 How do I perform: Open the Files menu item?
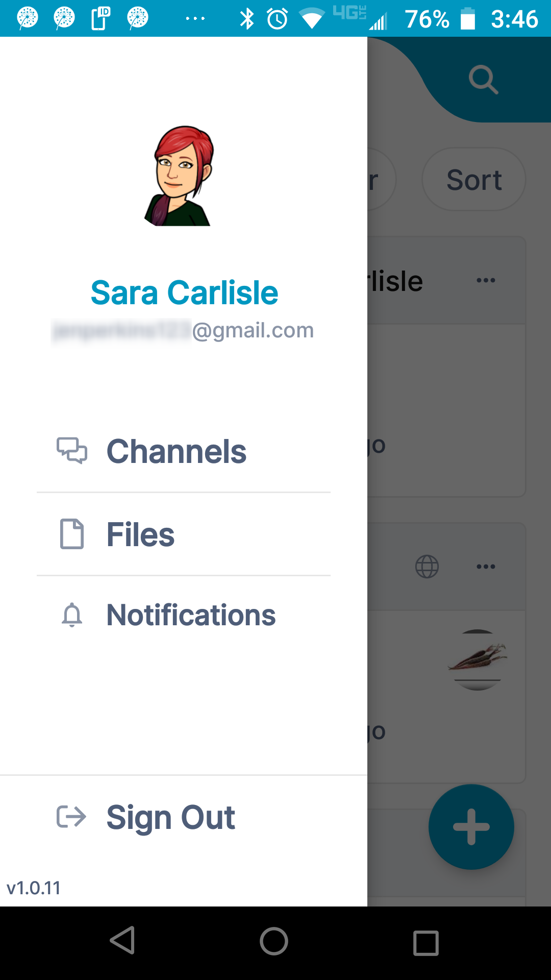(184, 534)
